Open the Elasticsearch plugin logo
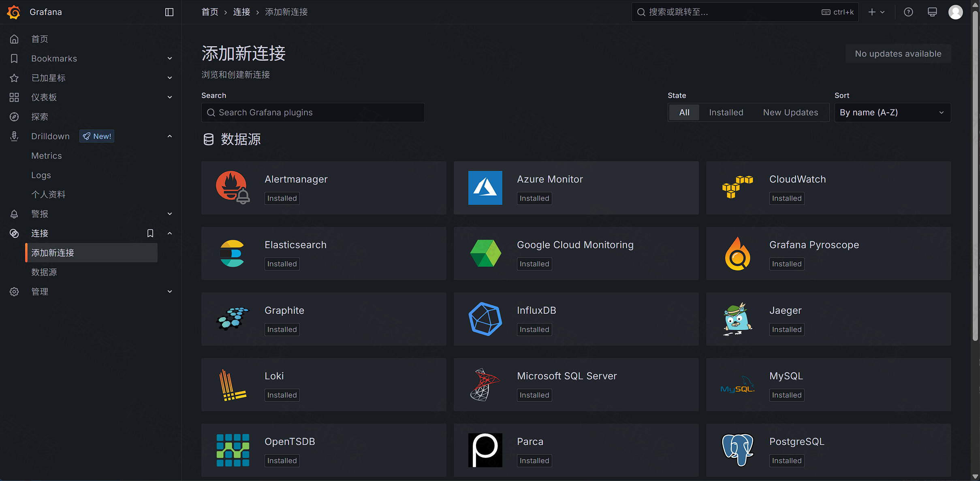This screenshot has height=481, width=980. [233, 253]
